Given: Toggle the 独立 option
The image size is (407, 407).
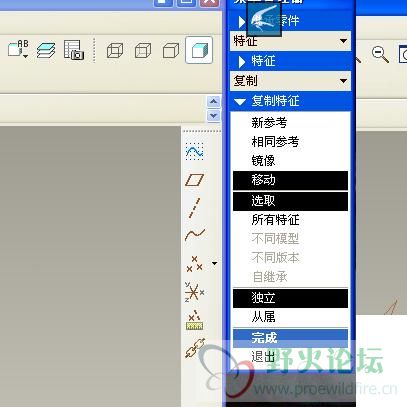Looking at the screenshot, I should 290,298.
